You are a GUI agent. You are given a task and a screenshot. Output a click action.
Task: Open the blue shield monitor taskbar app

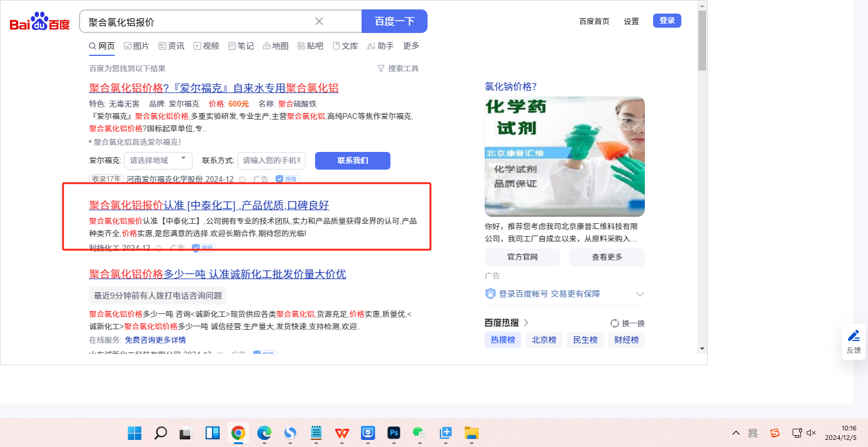coord(368,433)
